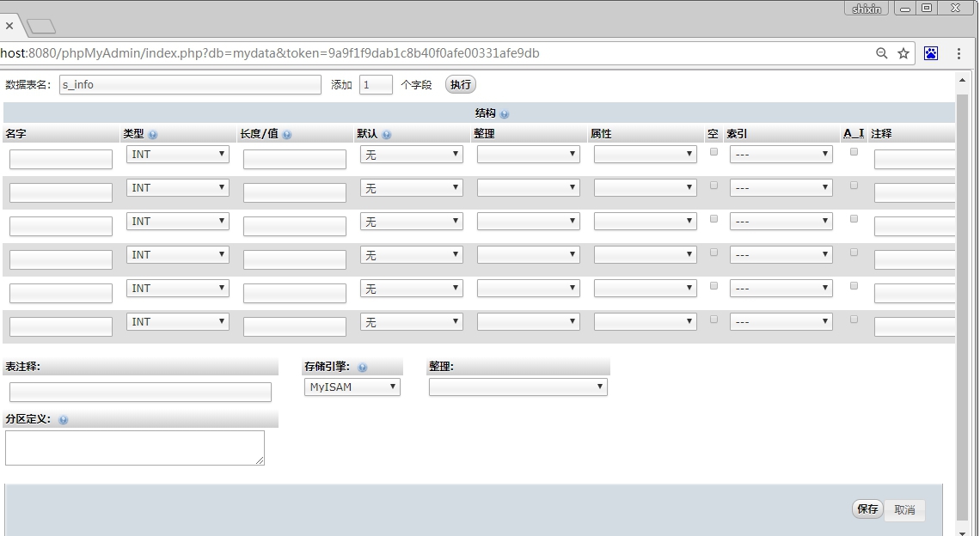Click the 分区定义 textarea
The image size is (980, 536).
point(135,448)
